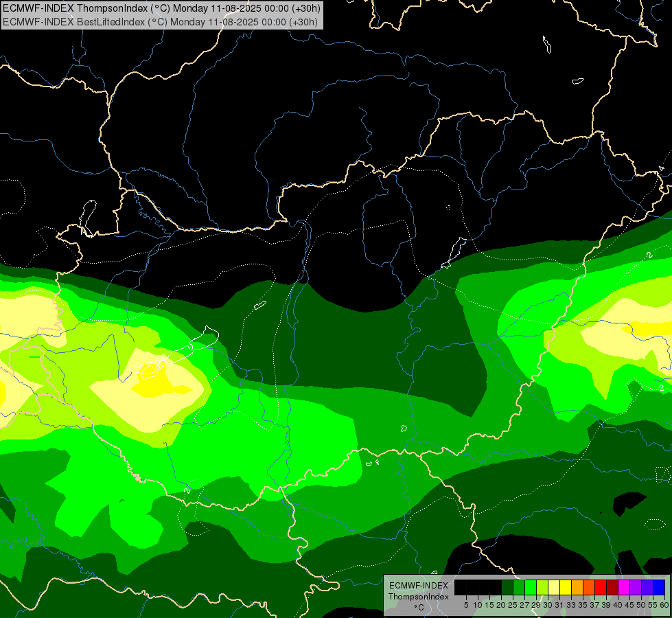Select the pure yellow 31–33 legend swatch
This screenshot has width=672, height=618.
coord(566,588)
